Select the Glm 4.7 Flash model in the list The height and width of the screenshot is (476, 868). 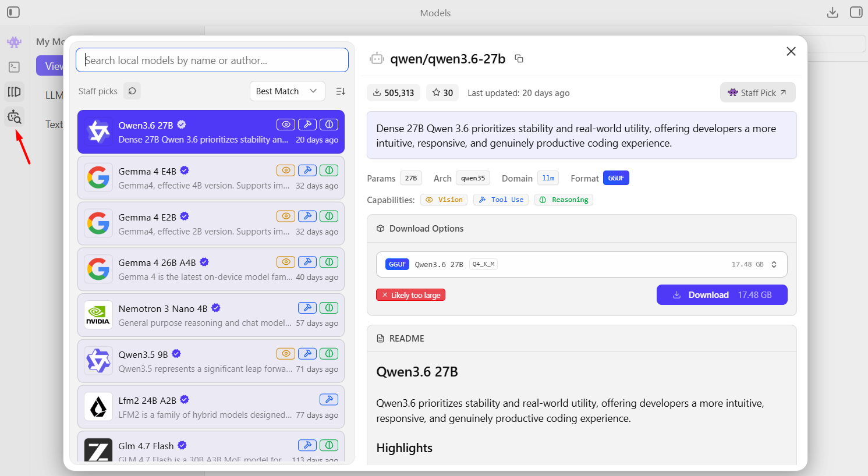coord(211,447)
